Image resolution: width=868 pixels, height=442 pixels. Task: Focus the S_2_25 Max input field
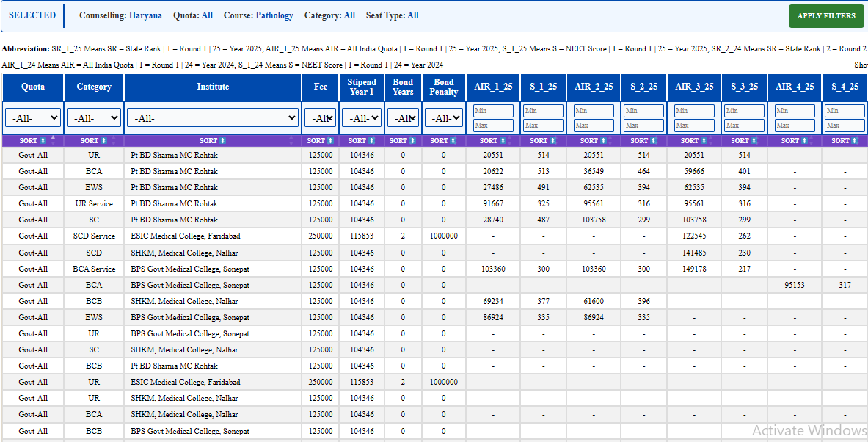[644, 126]
